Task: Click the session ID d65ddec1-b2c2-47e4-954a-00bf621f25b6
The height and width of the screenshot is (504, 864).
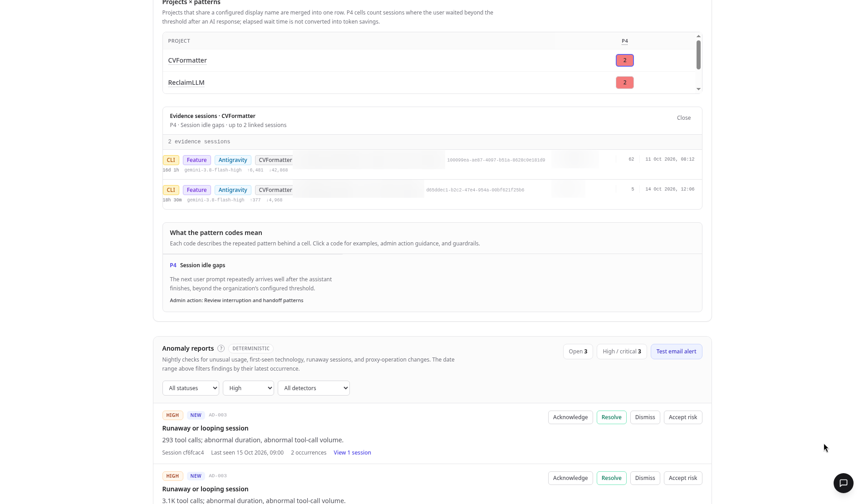Action: coord(475,190)
